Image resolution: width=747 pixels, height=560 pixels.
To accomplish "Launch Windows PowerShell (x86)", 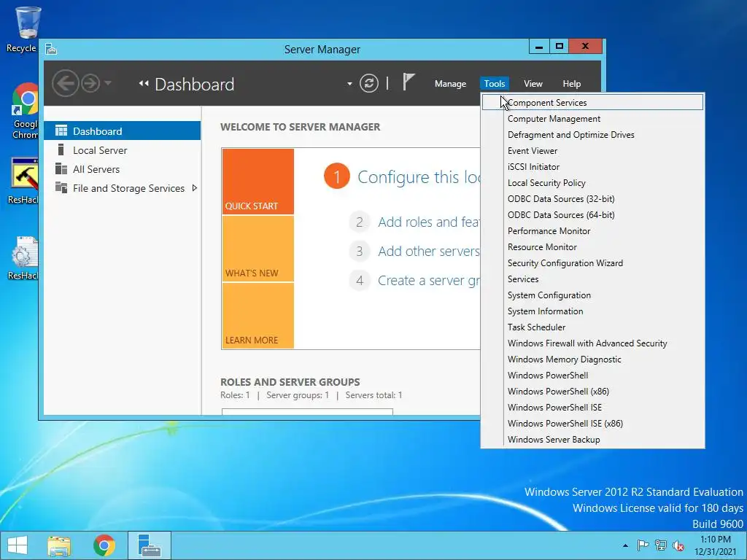I will [x=592, y=392].
